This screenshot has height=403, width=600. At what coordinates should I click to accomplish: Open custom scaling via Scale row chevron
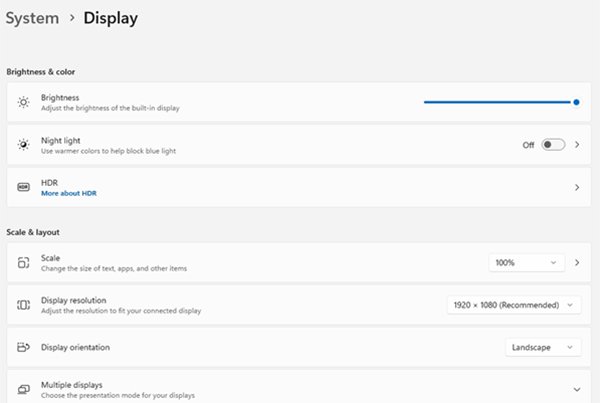point(577,263)
